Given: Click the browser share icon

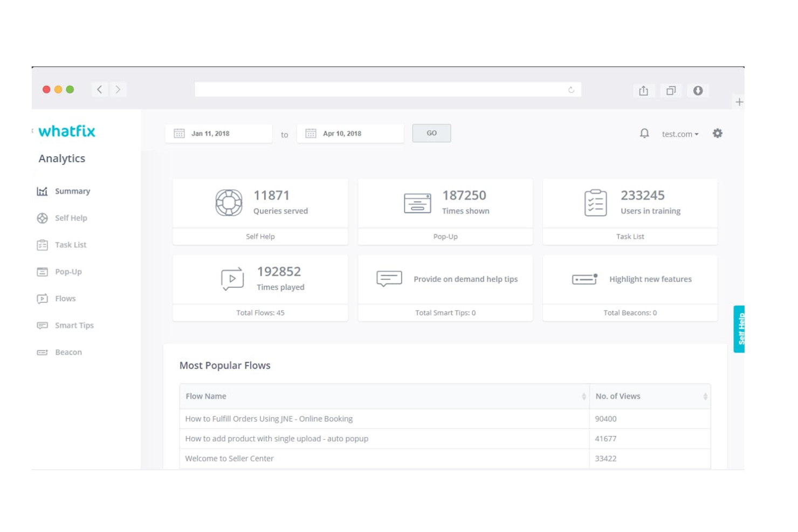Looking at the screenshot, I should click(x=644, y=91).
